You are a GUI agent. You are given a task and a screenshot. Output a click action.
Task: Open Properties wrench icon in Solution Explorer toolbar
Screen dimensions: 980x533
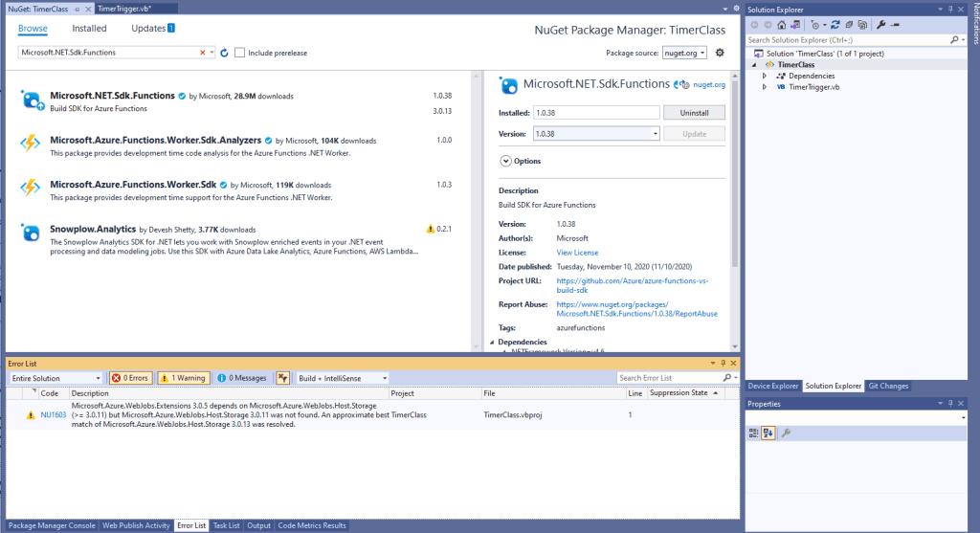point(880,24)
